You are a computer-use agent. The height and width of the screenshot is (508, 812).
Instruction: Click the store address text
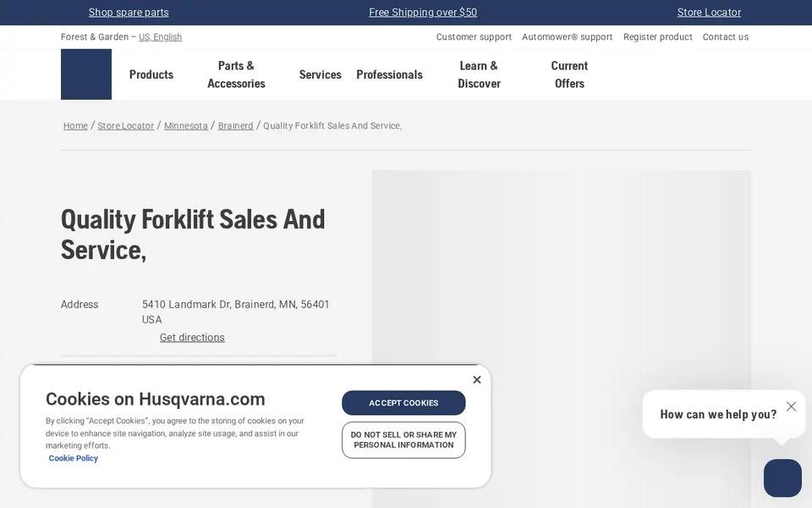(x=236, y=312)
